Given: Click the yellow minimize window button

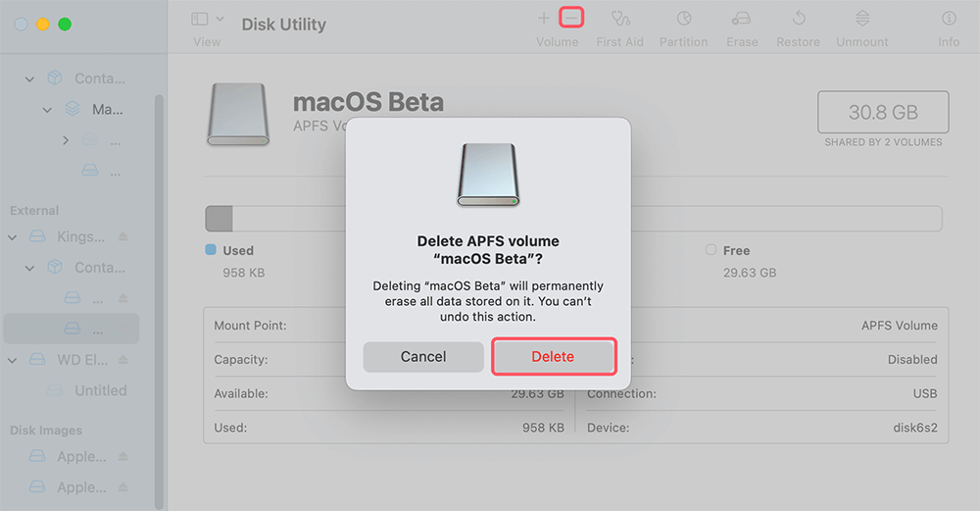Looking at the screenshot, I should click(x=42, y=25).
